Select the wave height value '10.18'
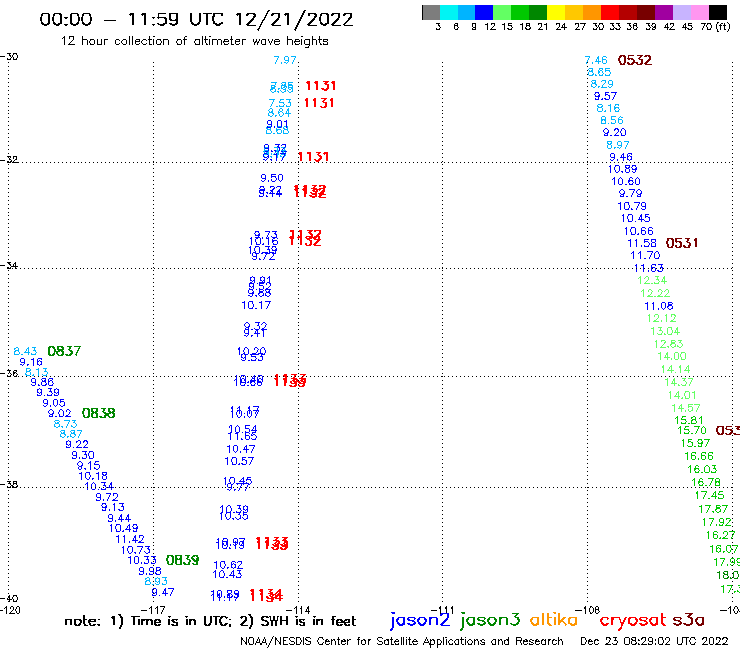The image size is (740, 650). (93, 476)
